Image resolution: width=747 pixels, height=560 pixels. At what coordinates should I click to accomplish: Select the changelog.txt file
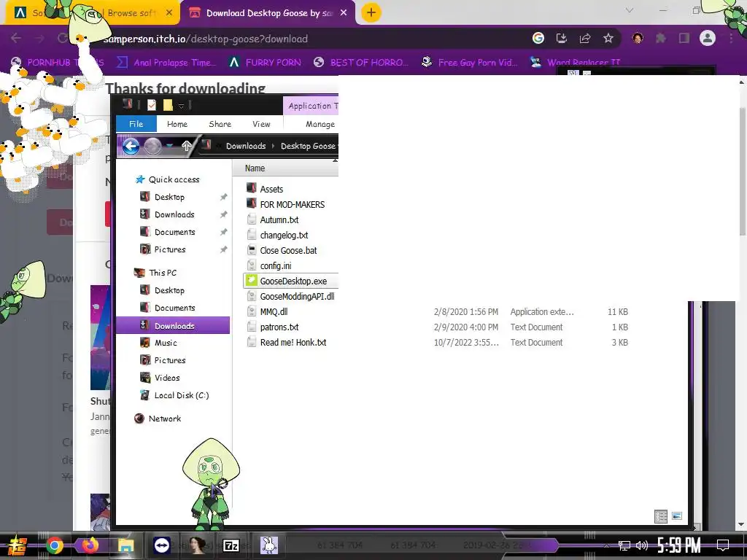(277, 235)
